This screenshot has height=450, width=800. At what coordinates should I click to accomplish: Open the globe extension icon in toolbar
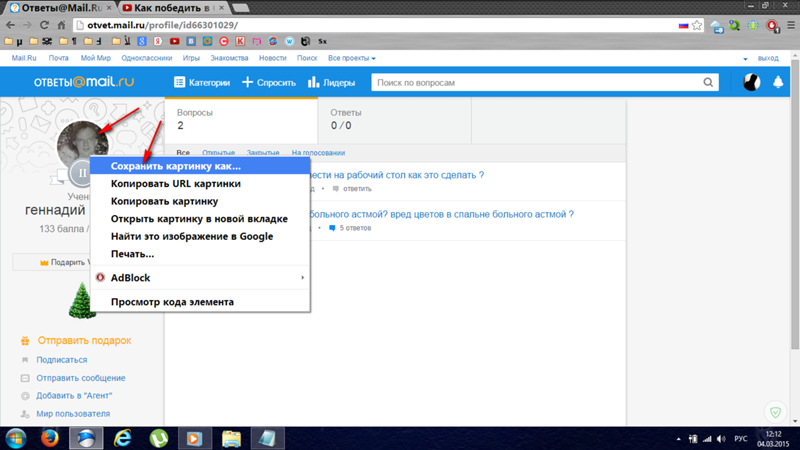click(x=753, y=26)
